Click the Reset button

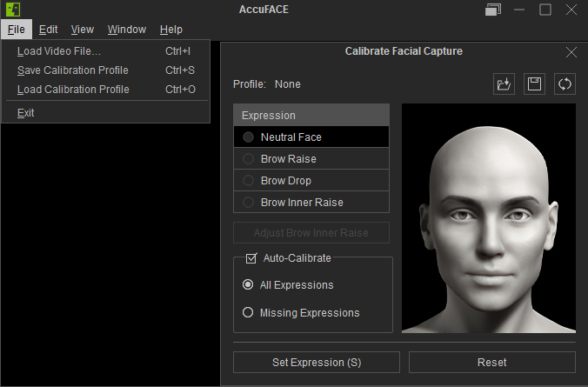492,363
